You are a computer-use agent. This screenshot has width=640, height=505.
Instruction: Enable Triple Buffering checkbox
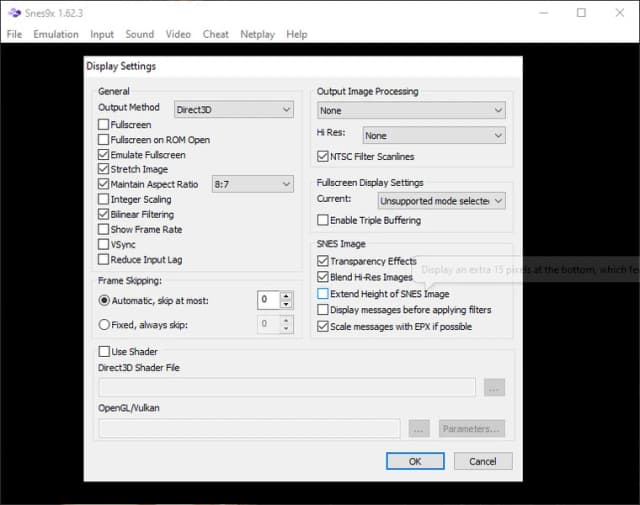coord(322,220)
